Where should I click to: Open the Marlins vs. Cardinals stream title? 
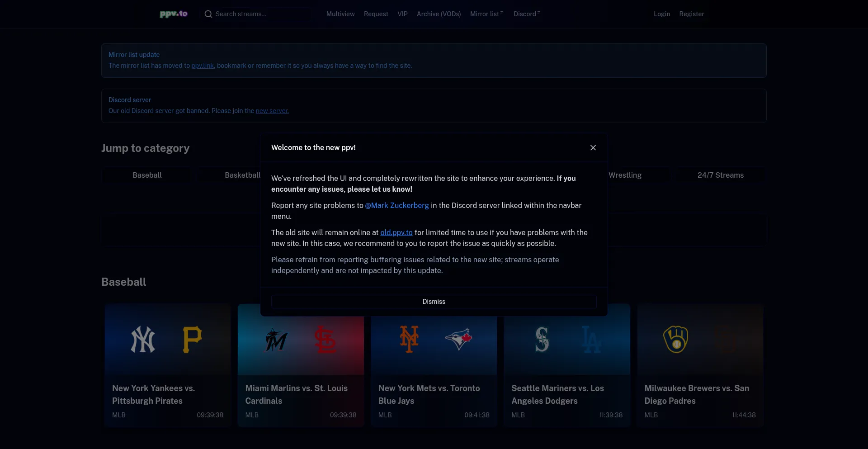pyautogui.click(x=297, y=394)
